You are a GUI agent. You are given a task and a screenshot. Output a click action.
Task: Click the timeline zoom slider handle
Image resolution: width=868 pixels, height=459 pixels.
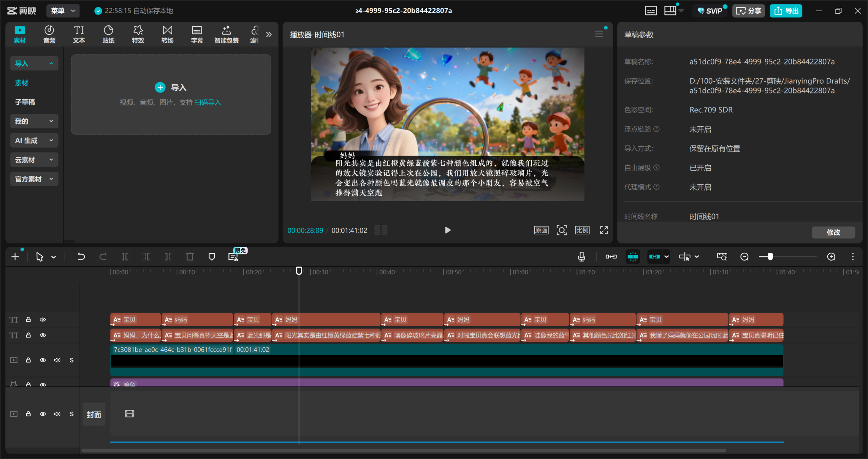(770, 256)
